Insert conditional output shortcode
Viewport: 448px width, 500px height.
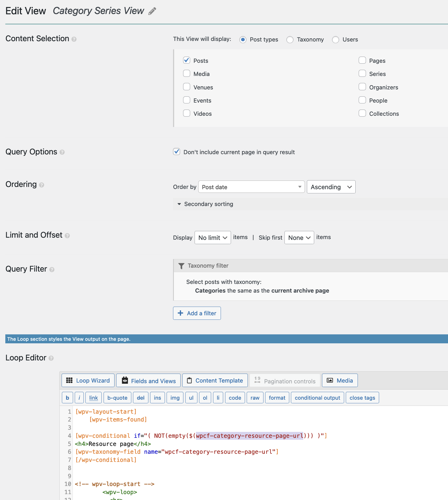318,398
